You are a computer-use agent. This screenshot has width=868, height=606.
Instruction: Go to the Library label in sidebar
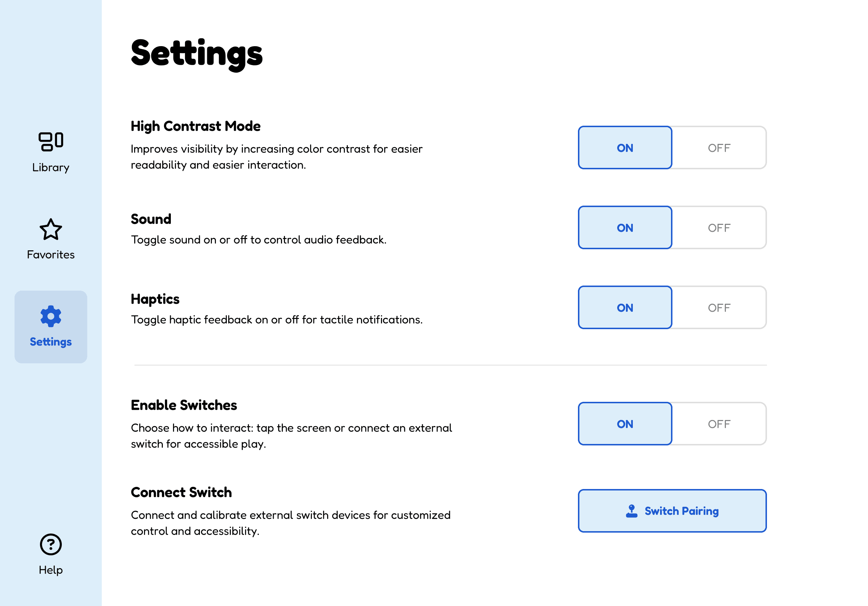[x=51, y=167]
